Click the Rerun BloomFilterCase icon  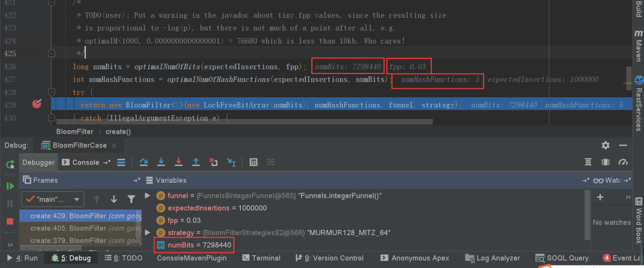point(10,165)
